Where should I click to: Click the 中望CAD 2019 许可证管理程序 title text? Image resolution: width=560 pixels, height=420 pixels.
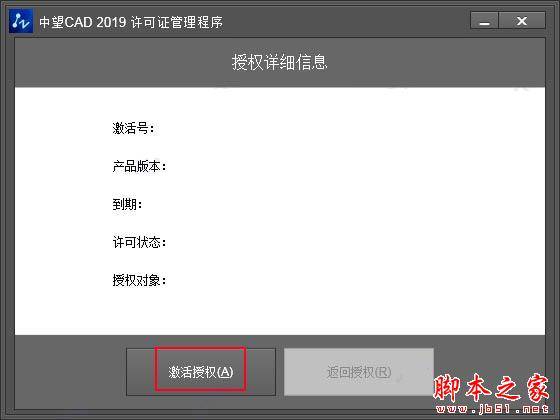point(131,22)
